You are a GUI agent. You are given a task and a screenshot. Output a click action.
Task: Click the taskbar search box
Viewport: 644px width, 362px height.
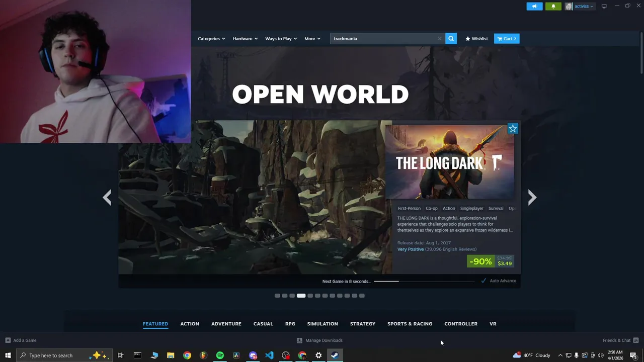point(64,355)
